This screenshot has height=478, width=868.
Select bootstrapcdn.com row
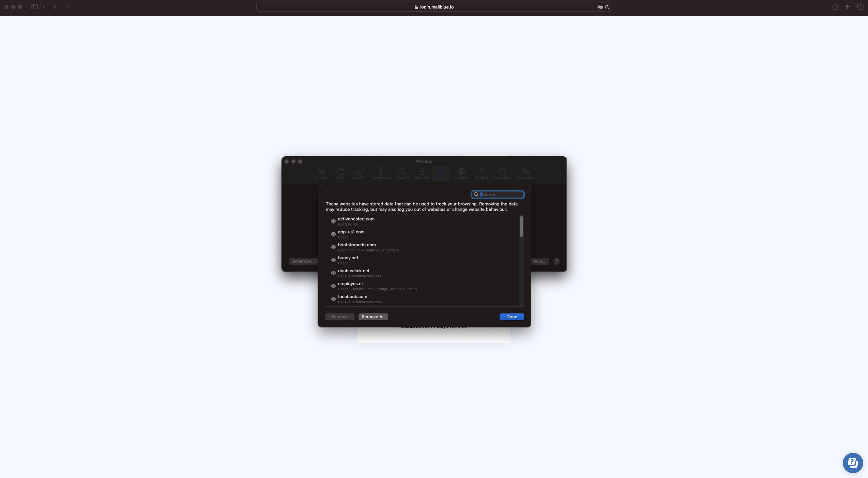[422, 247]
